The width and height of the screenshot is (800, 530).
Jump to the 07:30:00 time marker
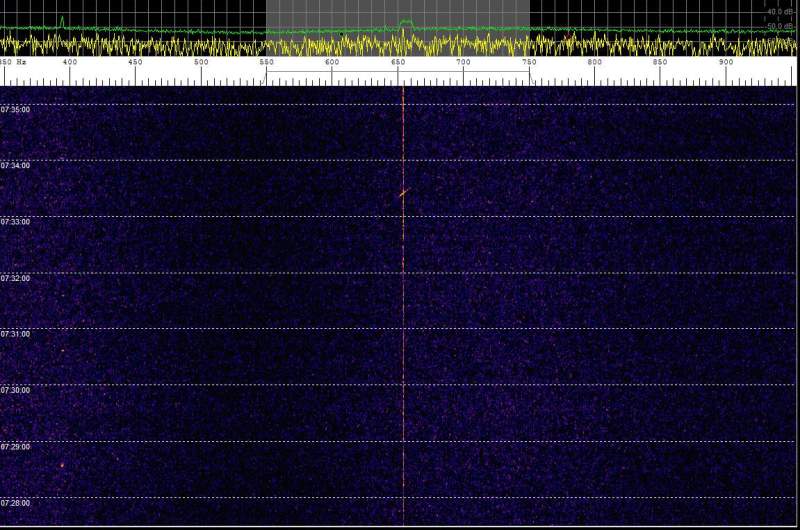click(x=16, y=390)
